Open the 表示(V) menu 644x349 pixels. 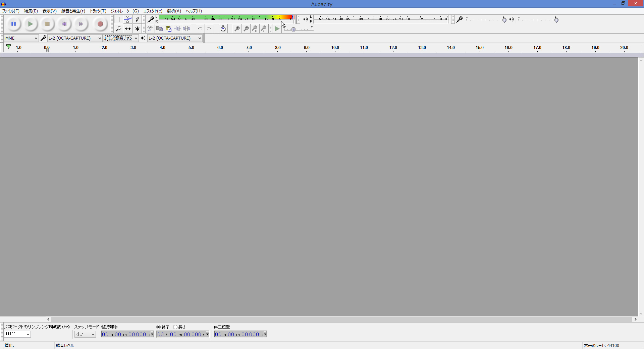click(49, 11)
